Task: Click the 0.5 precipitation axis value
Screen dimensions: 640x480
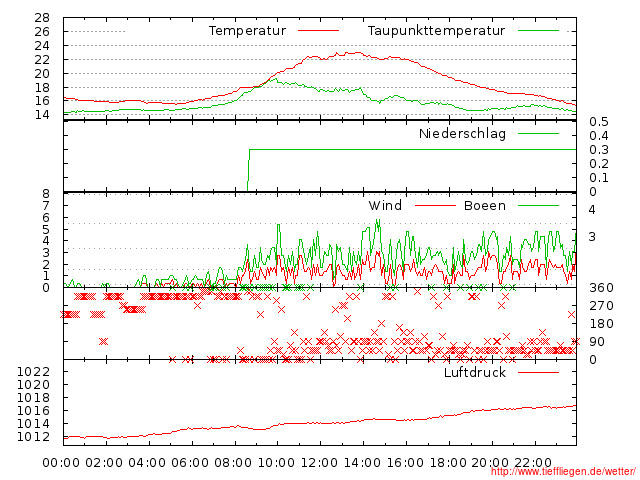Action: point(599,122)
